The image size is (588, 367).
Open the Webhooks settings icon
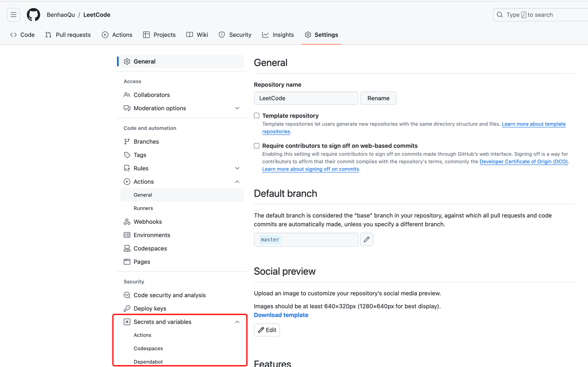pyautogui.click(x=127, y=221)
